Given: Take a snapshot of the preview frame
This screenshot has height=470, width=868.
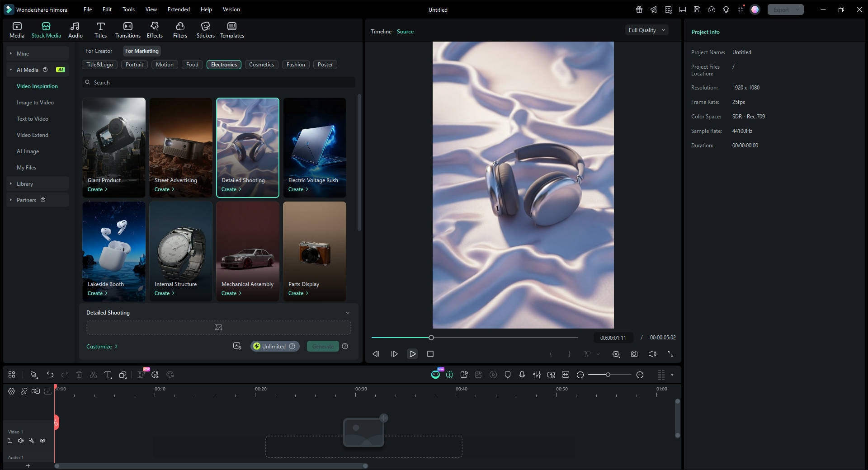Looking at the screenshot, I should pyautogui.click(x=634, y=354).
